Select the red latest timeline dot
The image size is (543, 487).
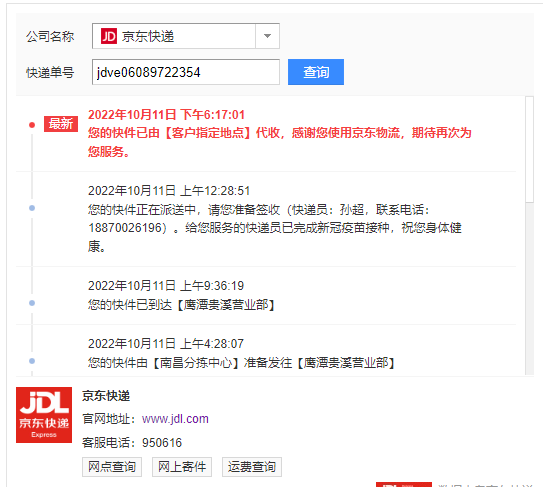(32, 125)
